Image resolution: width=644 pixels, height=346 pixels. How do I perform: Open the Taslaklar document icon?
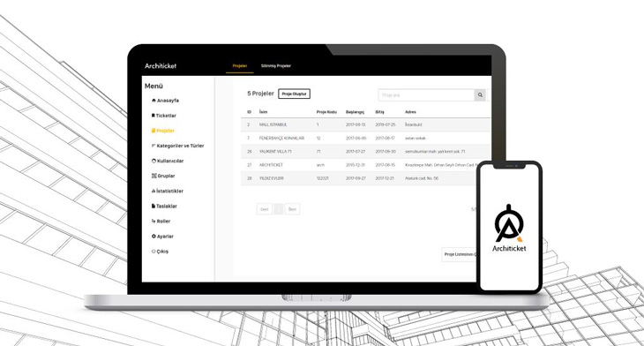[154, 206]
